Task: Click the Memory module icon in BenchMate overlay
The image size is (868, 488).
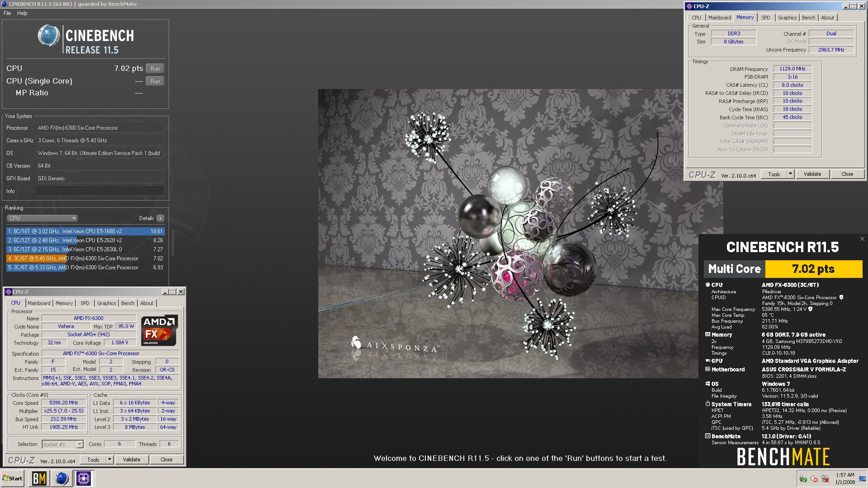Action: coord(708,334)
